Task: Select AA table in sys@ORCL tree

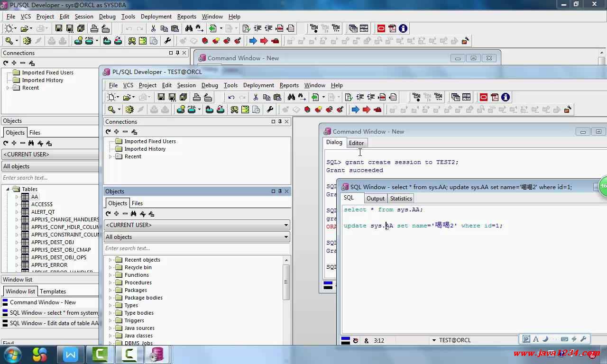Action: (x=35, y=197)
